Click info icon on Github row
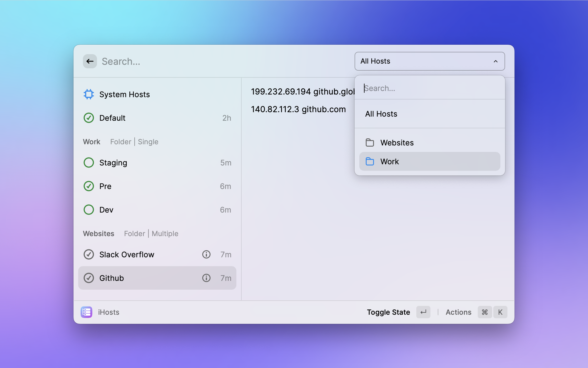Viewport: 588px width, 368px height. point(206,278)
